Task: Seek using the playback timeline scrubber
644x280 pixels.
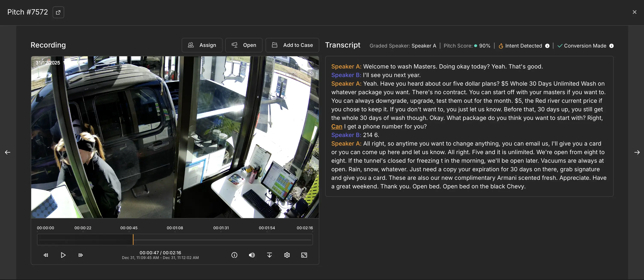Action: [x=175, y=240]
